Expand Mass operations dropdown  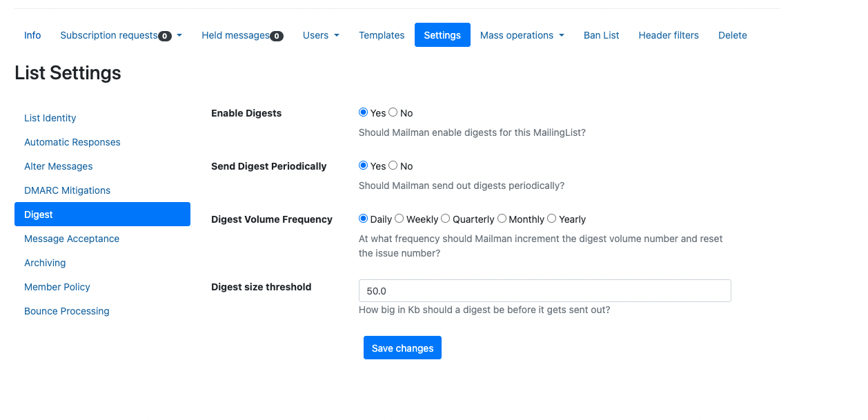click(x=522, y=35)
